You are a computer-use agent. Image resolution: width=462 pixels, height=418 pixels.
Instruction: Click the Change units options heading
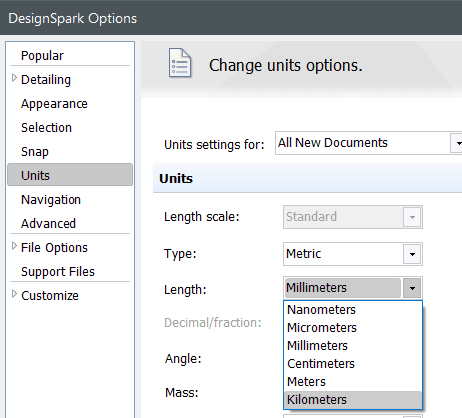(286, 65)
